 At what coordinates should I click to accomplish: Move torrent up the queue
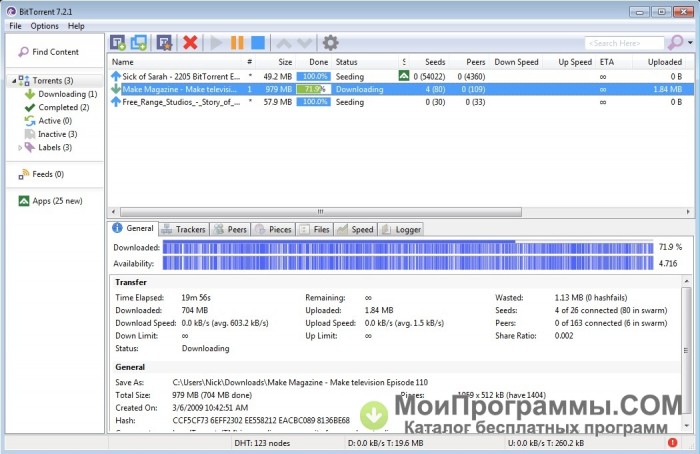click(x=284, y=43)
